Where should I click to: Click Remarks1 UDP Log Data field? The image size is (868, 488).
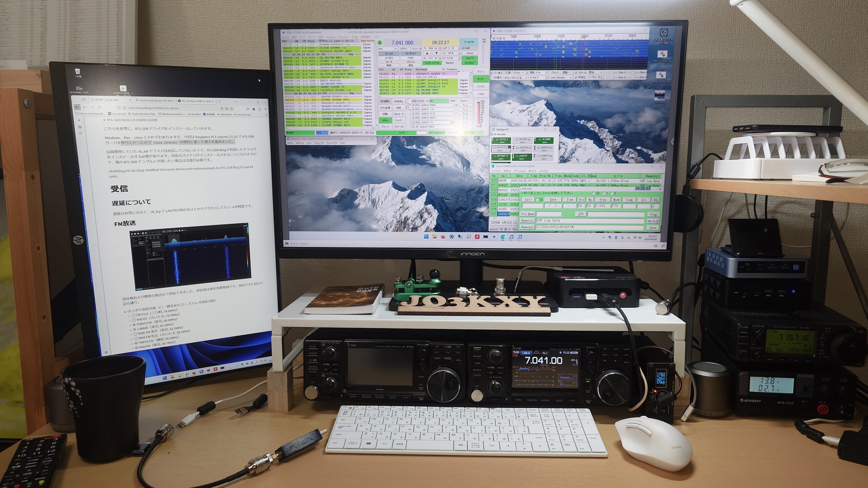590,220
